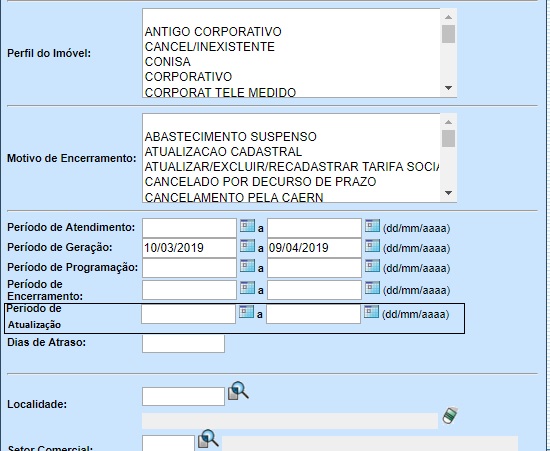Click the Dias de Atraso input field
Viewport: 550px width, 451px height.
[x=183, y=343]
